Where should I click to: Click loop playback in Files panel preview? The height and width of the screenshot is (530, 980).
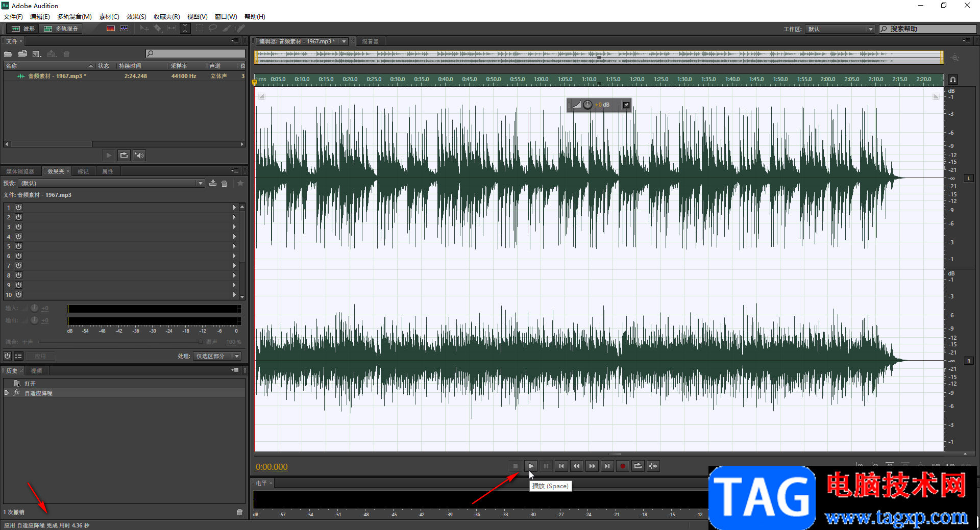click(124, 155)
